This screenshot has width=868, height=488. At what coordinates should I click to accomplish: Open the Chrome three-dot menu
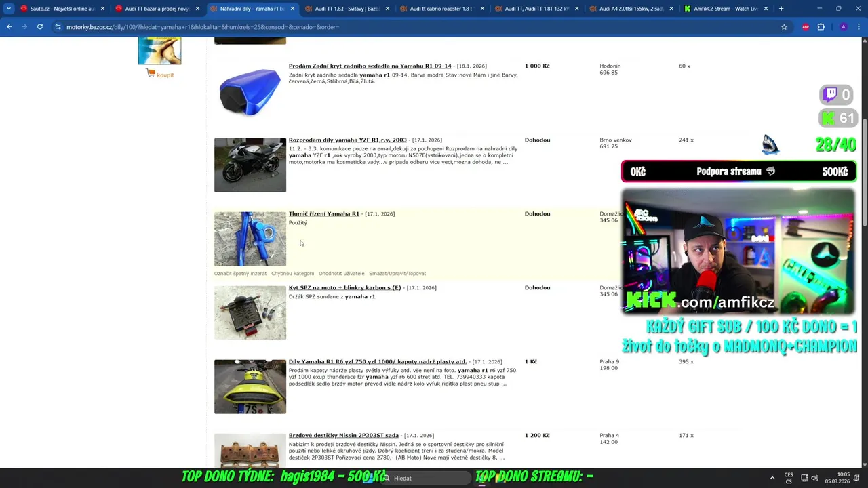pyautogui.click(x=859, y=27)
